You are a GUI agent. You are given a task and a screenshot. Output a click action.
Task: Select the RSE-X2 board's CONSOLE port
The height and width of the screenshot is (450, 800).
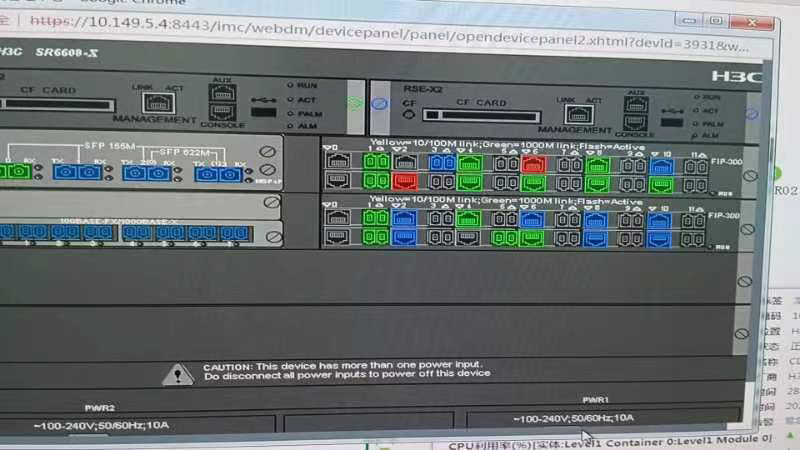pyautogui.click(x=636, y=123)
